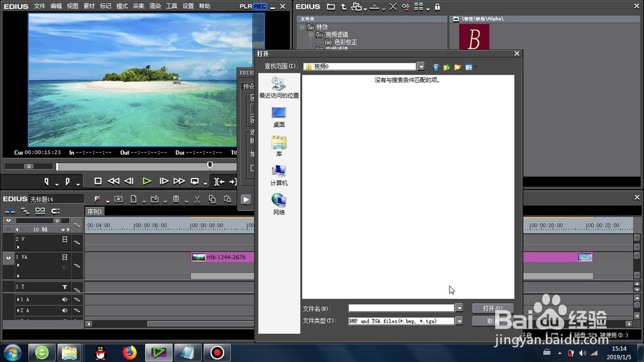The image size is (644, 362).
Task: Click the 文件名 text field
Action: pyautogui.click(x=401, y=308)
